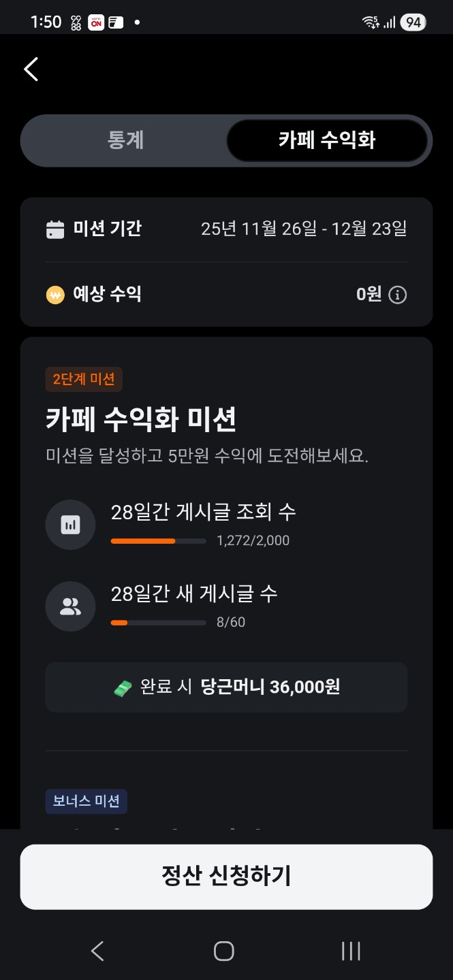Tap the calendar icon beside 미션 기간
The height and width of the screenshot is (980, 453).
click(x=55, y=229)
